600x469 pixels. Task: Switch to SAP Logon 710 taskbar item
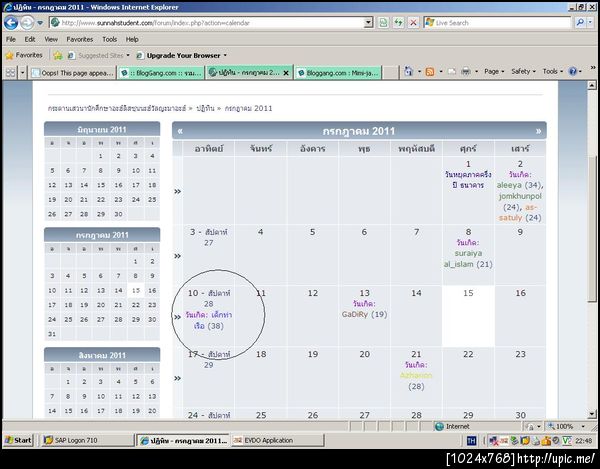(x=87, y=440)
